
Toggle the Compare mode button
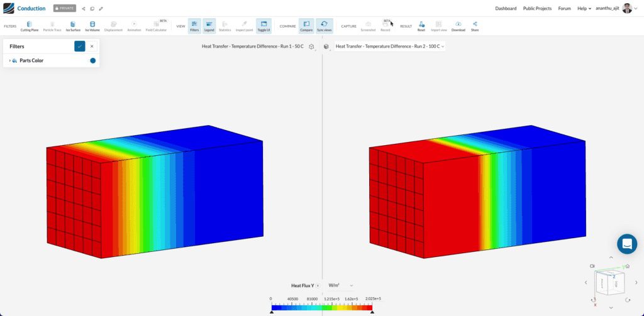pos(306,26)
